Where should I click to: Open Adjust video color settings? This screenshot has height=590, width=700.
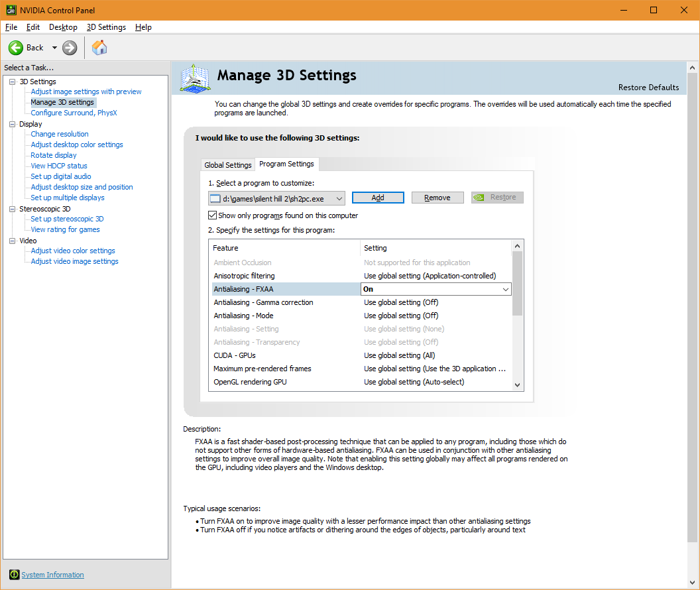pos(73,251)
